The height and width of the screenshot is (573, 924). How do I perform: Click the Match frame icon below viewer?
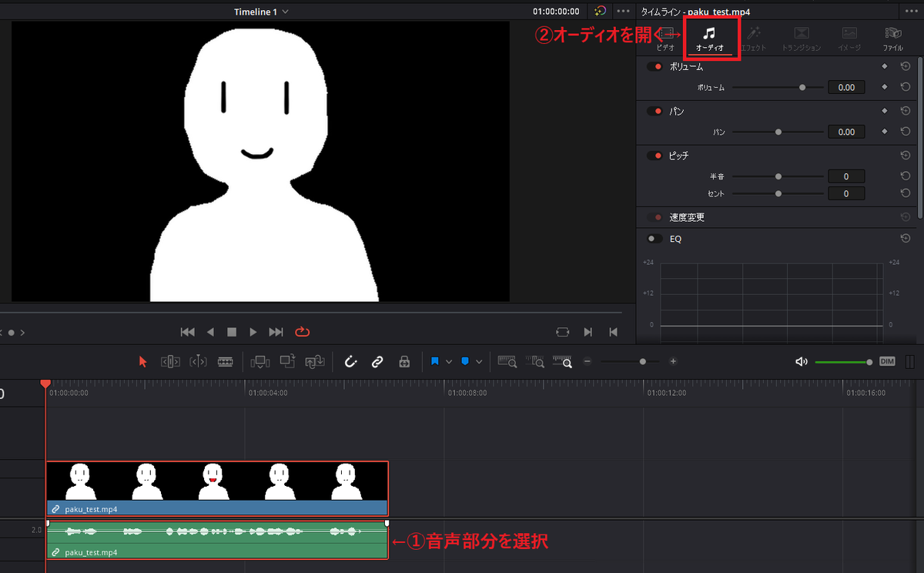pos(563,332)
